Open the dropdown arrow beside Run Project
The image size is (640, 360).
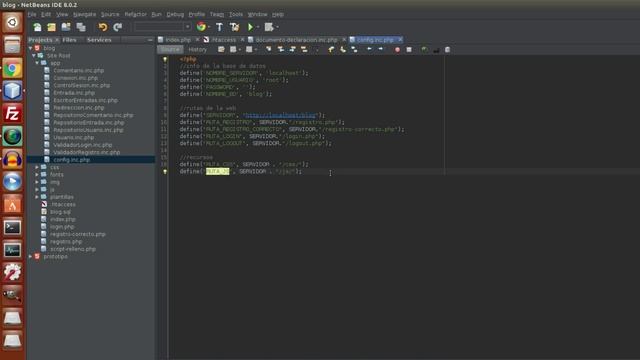pos(258,27)
